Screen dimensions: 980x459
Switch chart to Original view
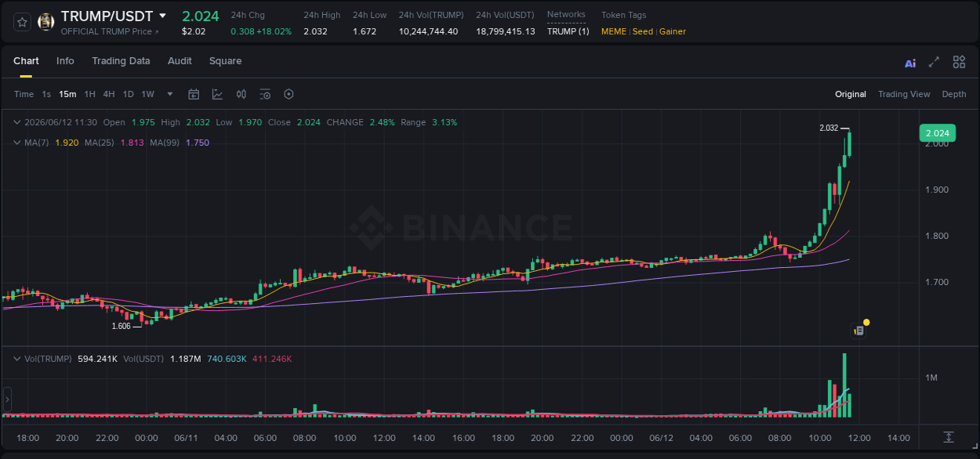(851, 94)
